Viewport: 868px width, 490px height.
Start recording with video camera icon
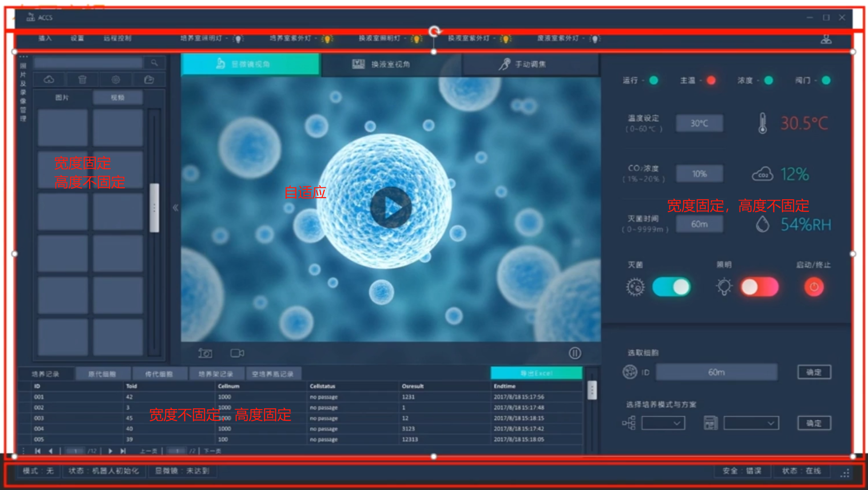pos(237,353)
